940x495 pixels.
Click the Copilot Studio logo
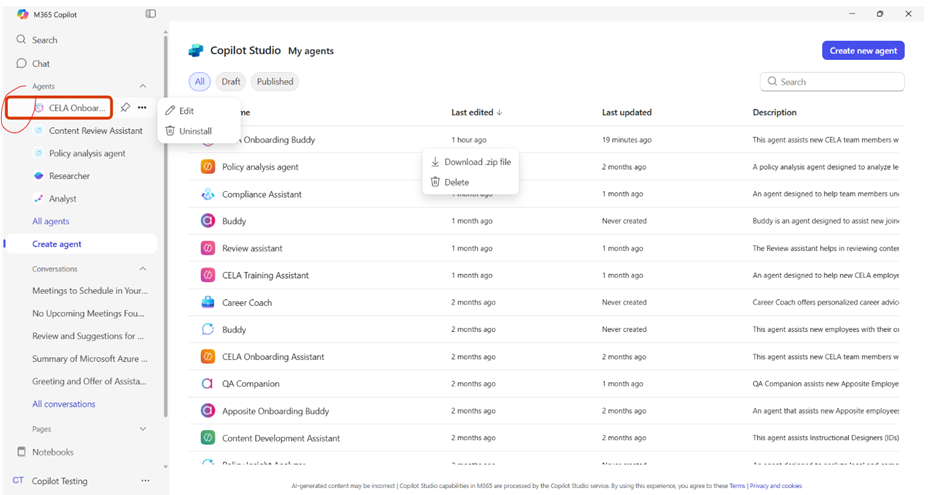tap(196, 51)
